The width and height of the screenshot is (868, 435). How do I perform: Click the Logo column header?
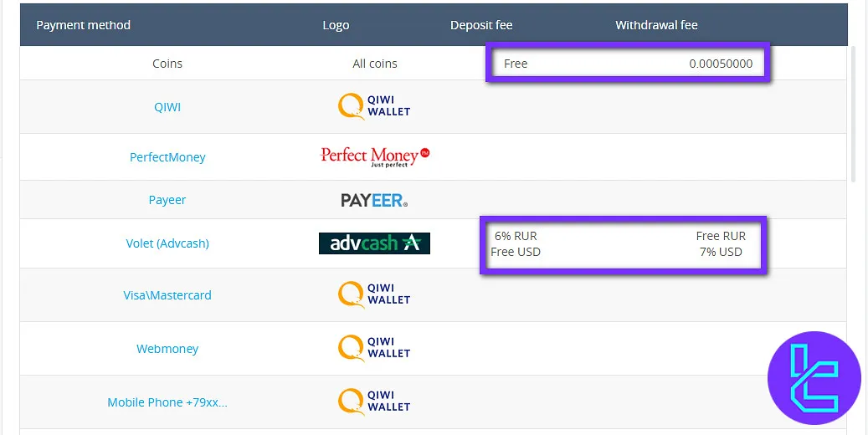[336, 25]
